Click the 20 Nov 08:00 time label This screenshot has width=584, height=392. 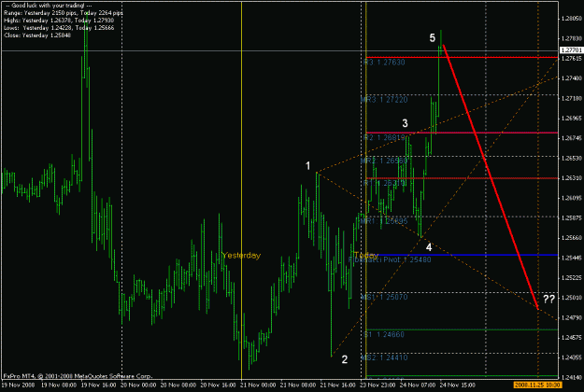point(178,385)
